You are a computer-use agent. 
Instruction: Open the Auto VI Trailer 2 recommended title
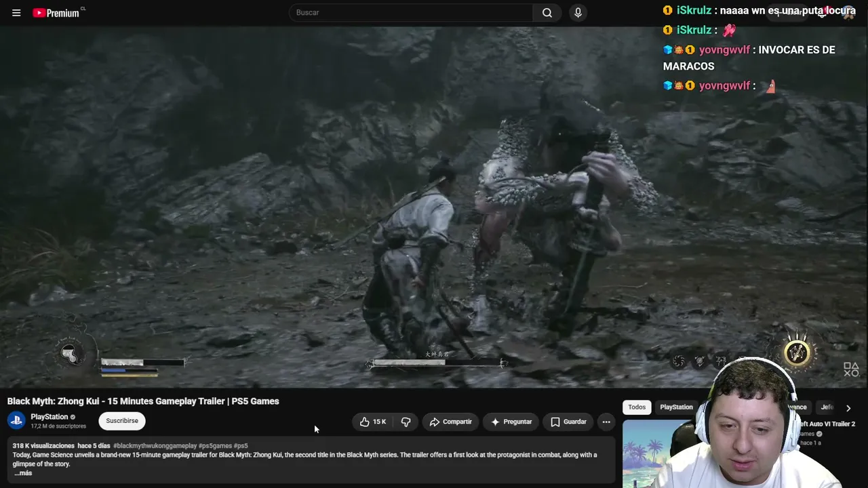(828, 424)
